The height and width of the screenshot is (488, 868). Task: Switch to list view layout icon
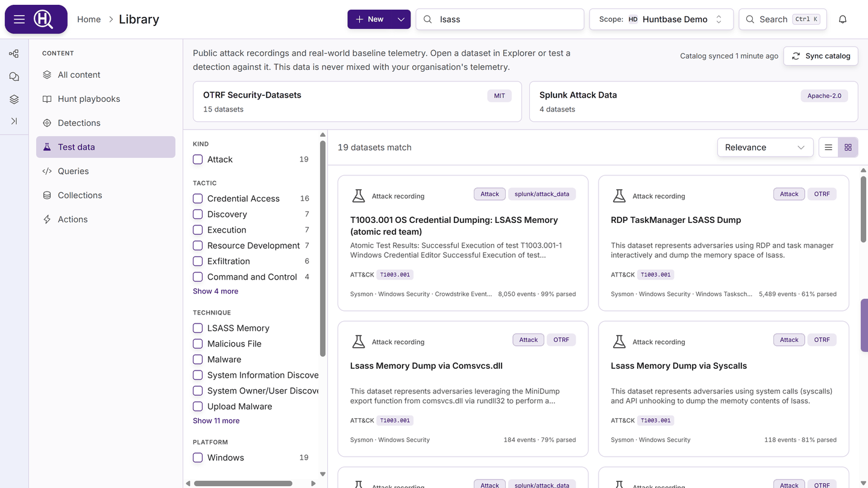(x=828, y=148)
